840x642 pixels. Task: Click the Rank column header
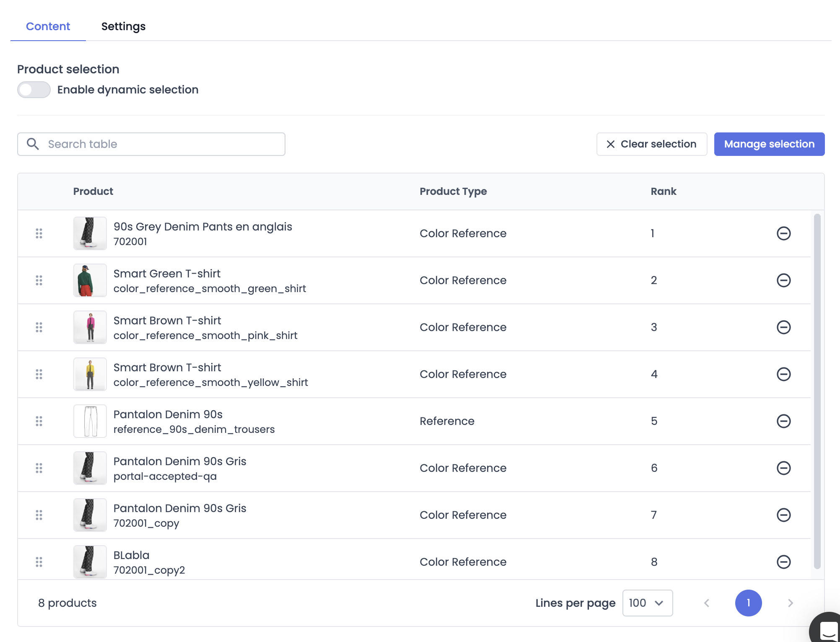pyautogui.click(x=664, y=192)
